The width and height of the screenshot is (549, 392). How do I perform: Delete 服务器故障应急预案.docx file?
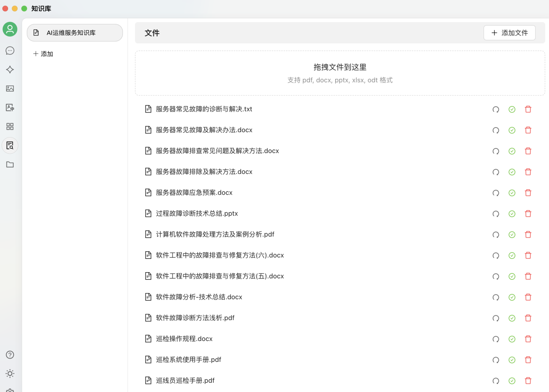[528, 193]
